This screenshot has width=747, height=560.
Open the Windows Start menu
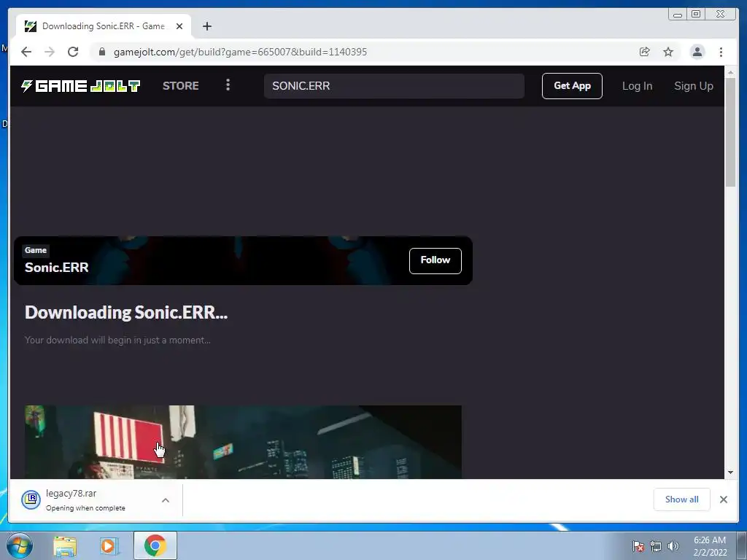pyautogui.click(x=20, y=545)
